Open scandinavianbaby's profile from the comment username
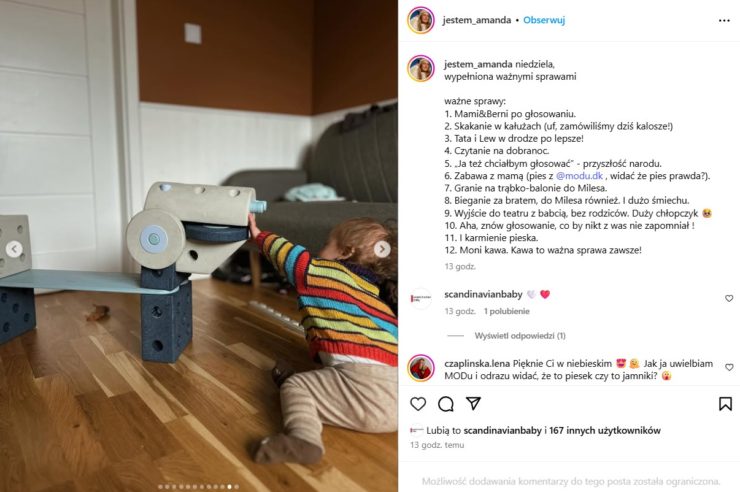The image size is (740, 492). click(x=483, y=294)
